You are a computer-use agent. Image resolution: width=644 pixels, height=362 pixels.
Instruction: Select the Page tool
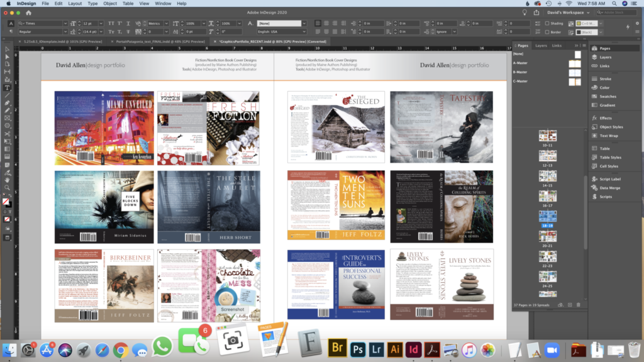pos(7,64)
